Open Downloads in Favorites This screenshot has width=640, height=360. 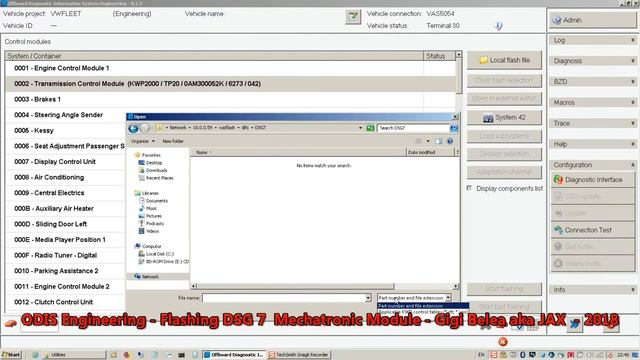(153, 170)
